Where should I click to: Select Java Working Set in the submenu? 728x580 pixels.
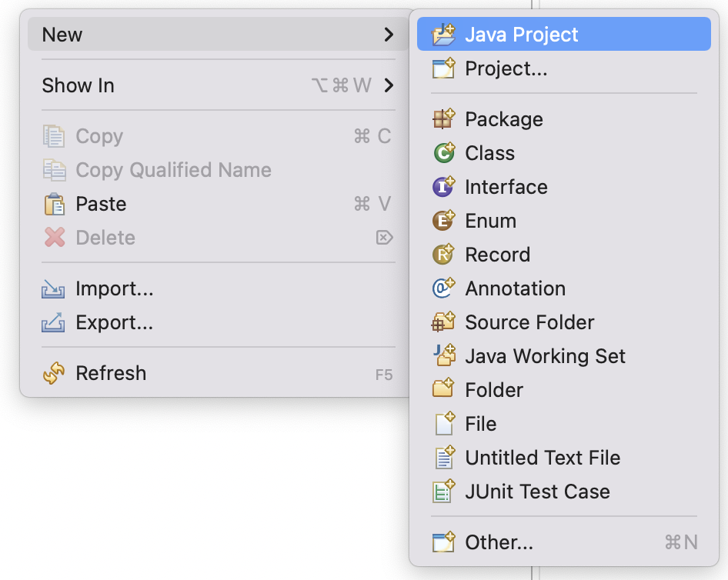pyautogui.click(x=563, y=356)
